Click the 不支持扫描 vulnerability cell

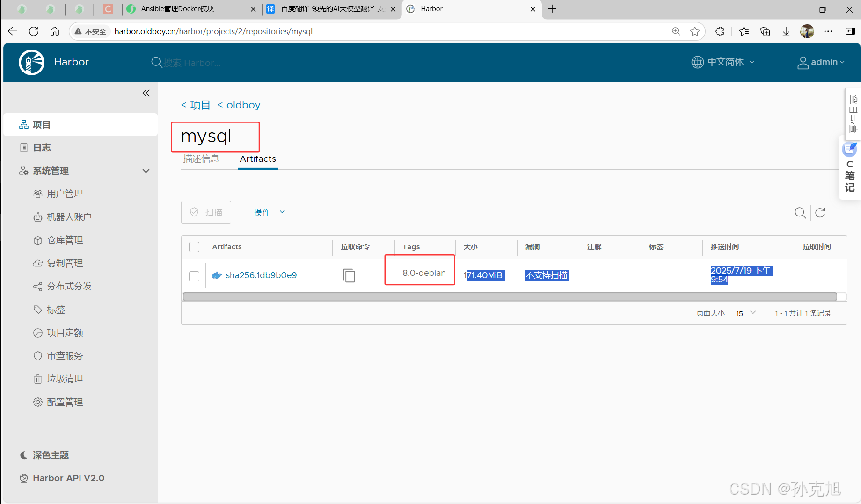(x=547, y=275)
